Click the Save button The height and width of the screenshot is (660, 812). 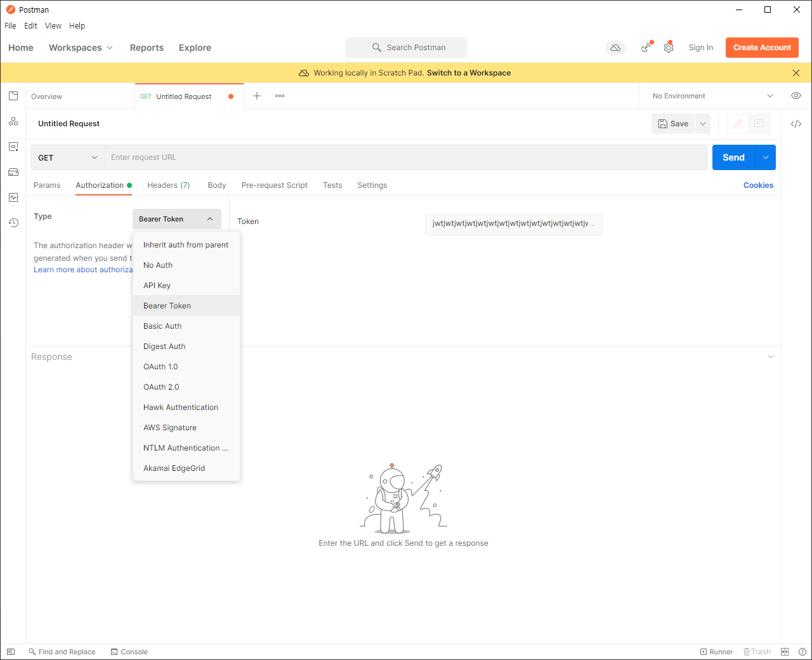click(x=673, y=124)
